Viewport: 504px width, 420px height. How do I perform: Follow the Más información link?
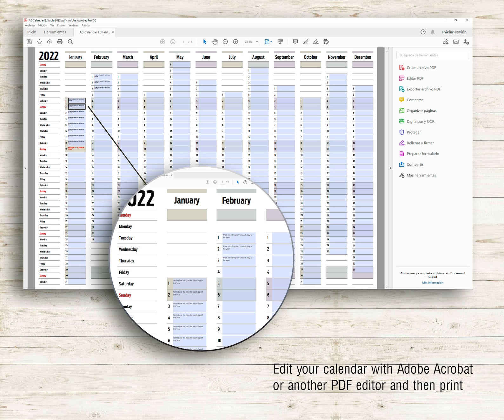point(433,283)
